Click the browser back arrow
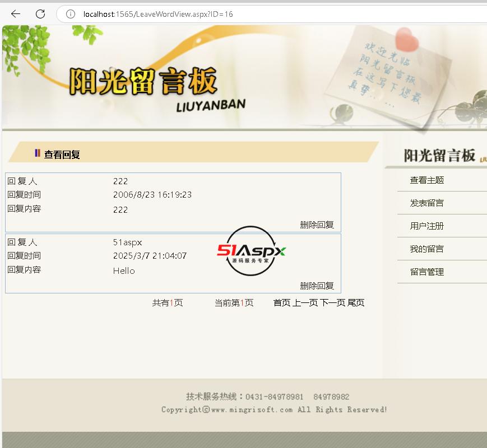Screen dimensions: 487x448 16,14
